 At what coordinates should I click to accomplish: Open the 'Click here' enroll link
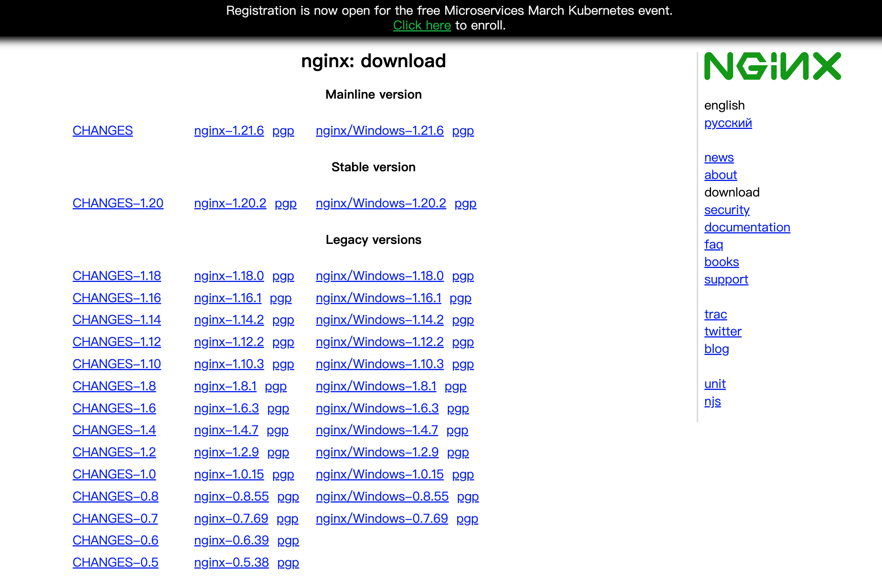point(422,25)
